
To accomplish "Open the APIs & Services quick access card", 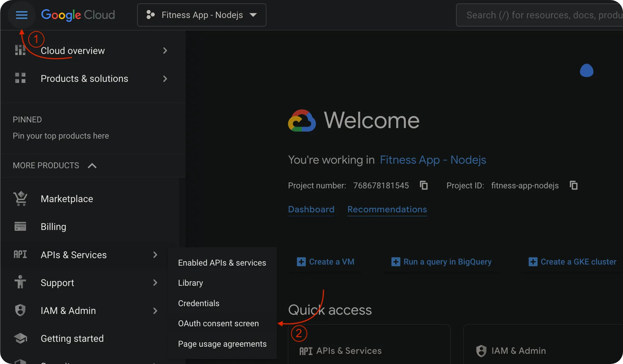I will coord(369,344).
